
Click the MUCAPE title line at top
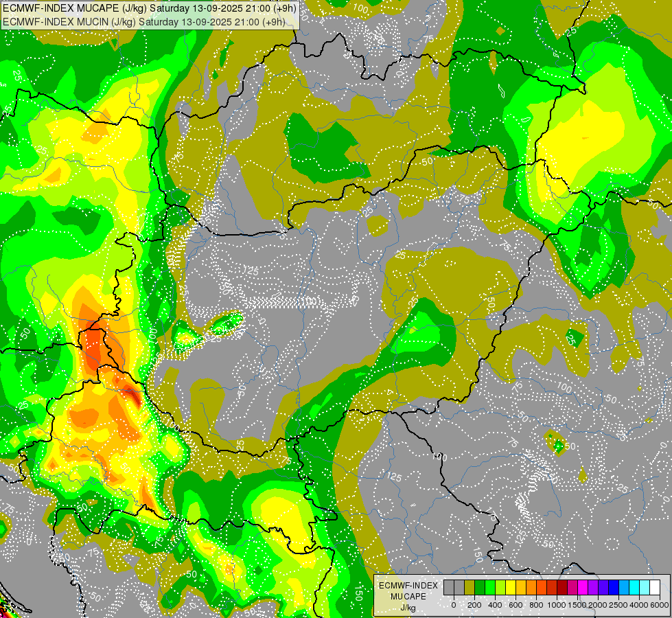click(149, 8)
